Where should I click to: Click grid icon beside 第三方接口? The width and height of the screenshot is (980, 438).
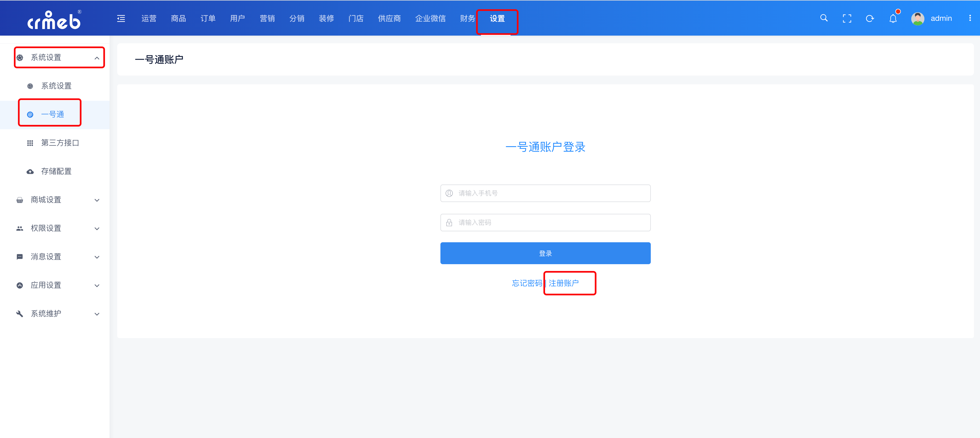[x=30, y=143]
